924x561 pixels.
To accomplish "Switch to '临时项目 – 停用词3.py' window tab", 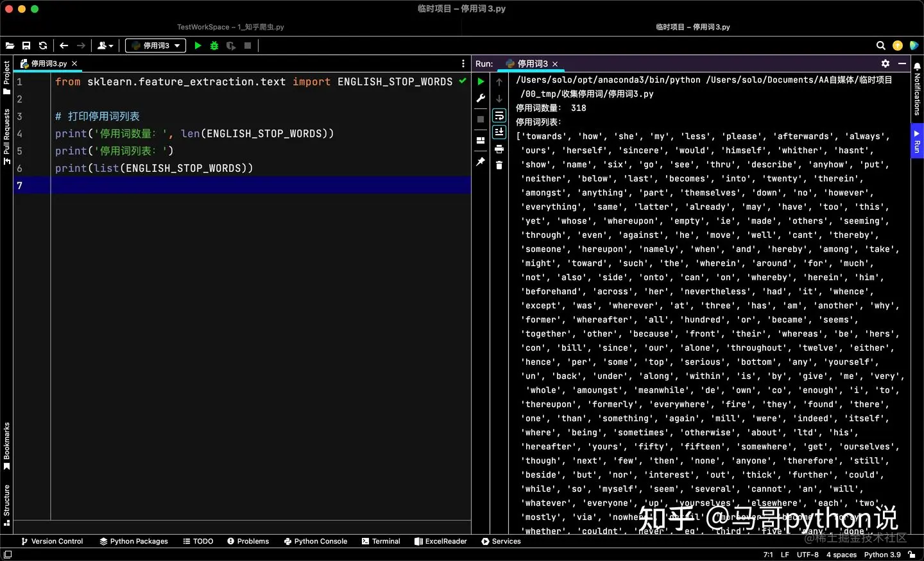I will 693,27.
